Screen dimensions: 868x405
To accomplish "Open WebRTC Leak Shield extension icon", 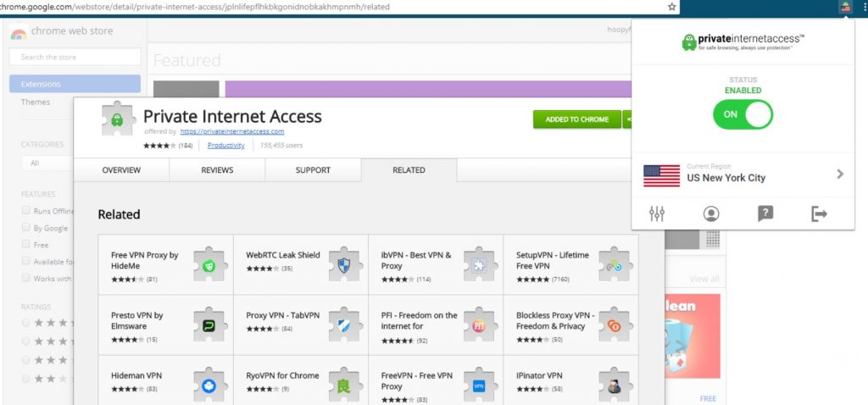I will click(x=344, y=264).
